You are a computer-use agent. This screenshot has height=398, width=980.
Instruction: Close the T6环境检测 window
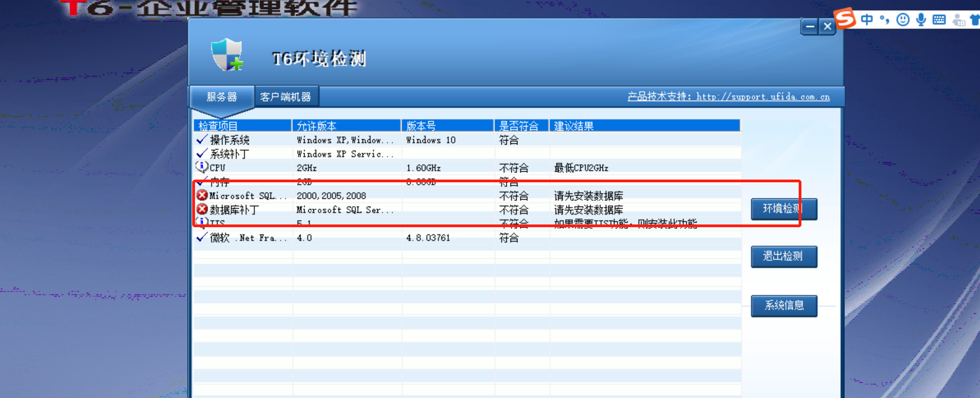(x=828, y=26)
